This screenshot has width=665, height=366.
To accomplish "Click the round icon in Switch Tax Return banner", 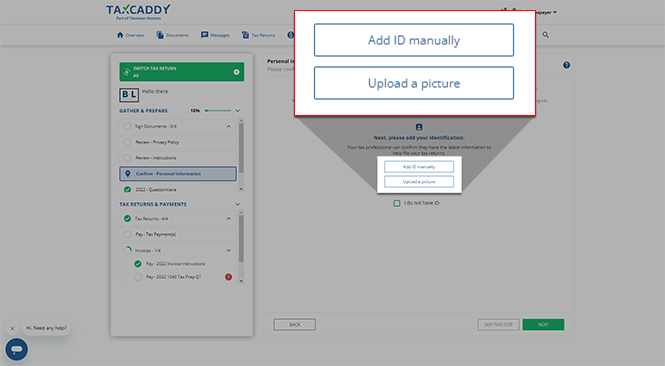I will (x=237, y=72).
